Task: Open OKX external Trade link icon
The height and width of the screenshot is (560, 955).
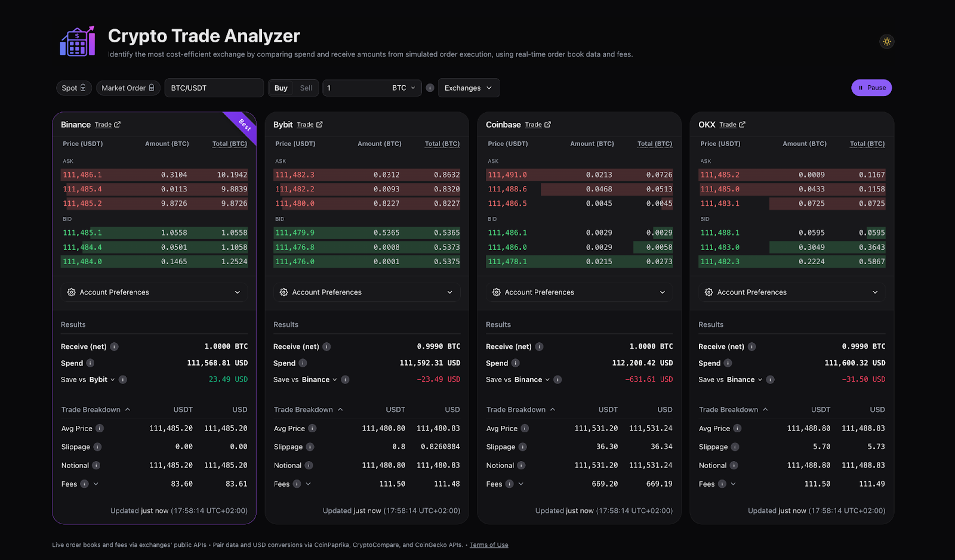Action: pyautogui.click(x=742, y=125)
